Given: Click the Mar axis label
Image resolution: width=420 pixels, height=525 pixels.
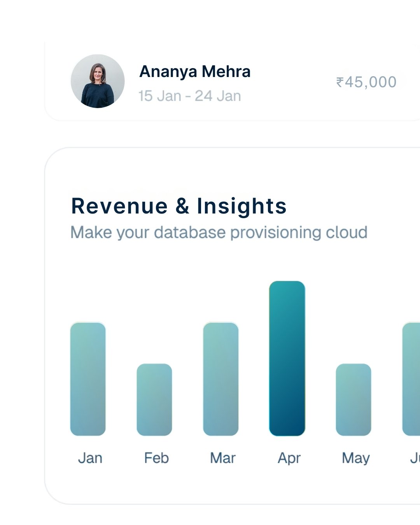Looking at the screenshot, I should [223, 458].
